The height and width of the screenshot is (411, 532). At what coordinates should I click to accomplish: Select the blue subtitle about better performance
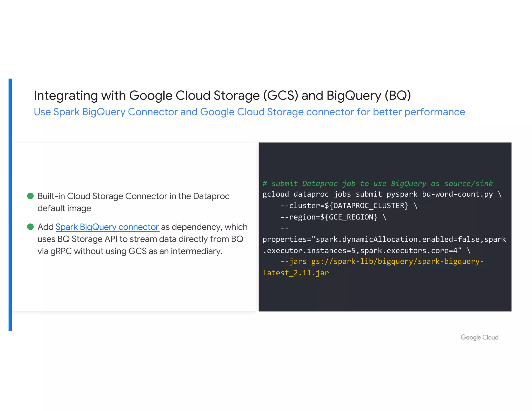249,112
